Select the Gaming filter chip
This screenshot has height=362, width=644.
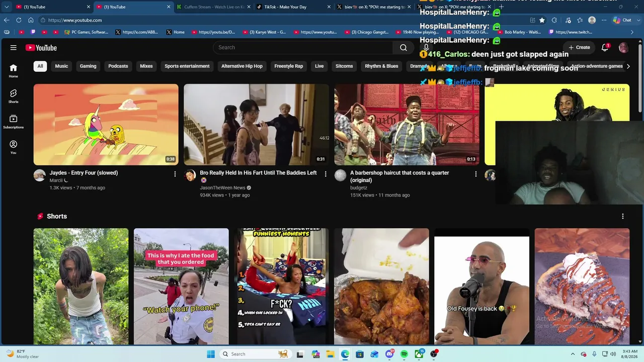[88, 66]
